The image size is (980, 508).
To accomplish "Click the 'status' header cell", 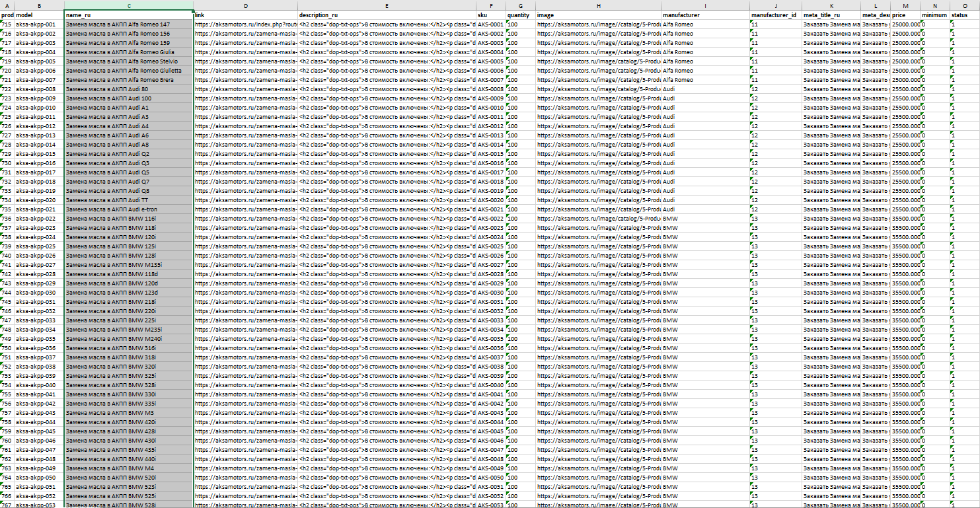I will click(x=965, y=15).
